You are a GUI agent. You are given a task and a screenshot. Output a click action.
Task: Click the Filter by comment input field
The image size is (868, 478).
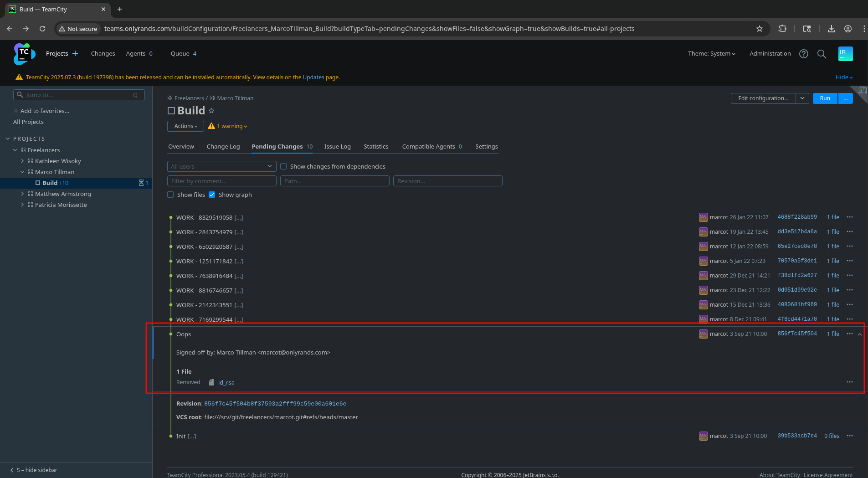(x=221, y=181)
